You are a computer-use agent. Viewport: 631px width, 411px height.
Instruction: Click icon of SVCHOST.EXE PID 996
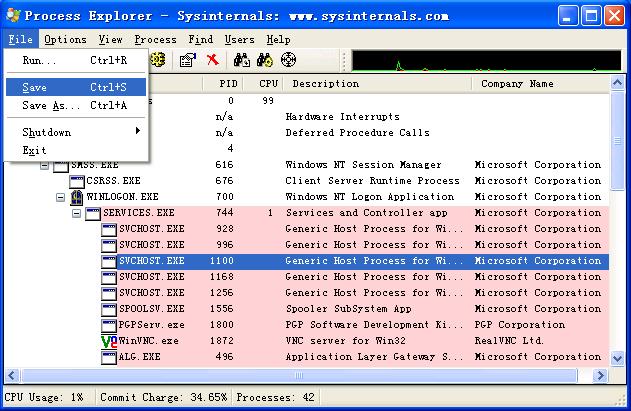click(x=109, y=245)
